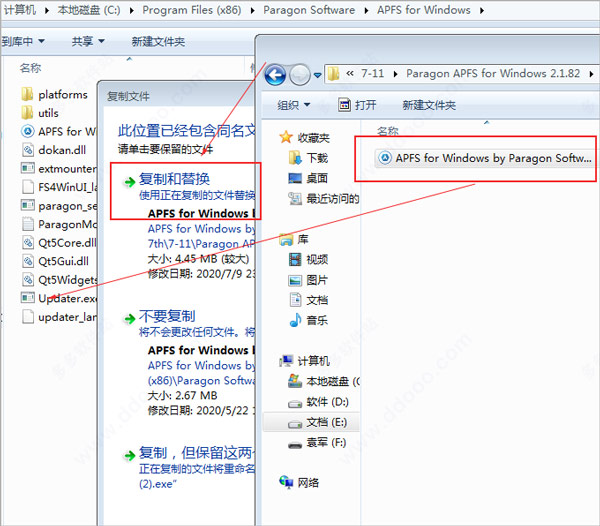
Task: Open the recent locations dropdown arrow
Action: (x=317, y=75)
